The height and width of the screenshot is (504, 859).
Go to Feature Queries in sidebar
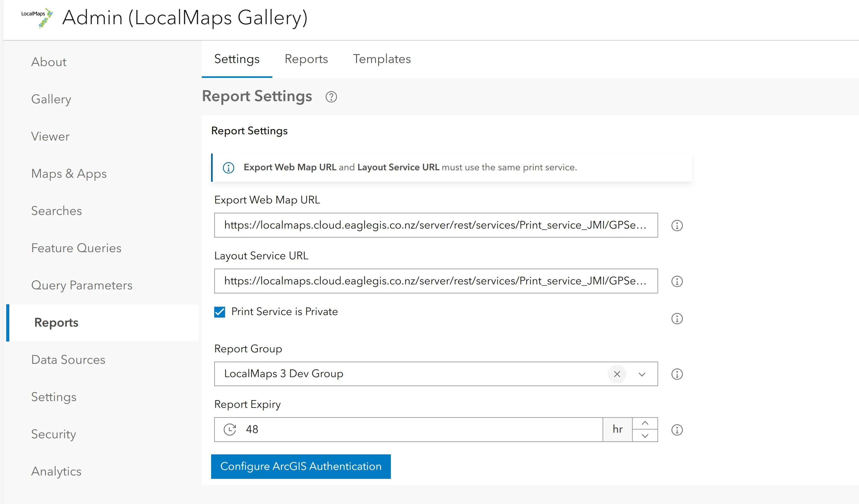pos(76,248)
